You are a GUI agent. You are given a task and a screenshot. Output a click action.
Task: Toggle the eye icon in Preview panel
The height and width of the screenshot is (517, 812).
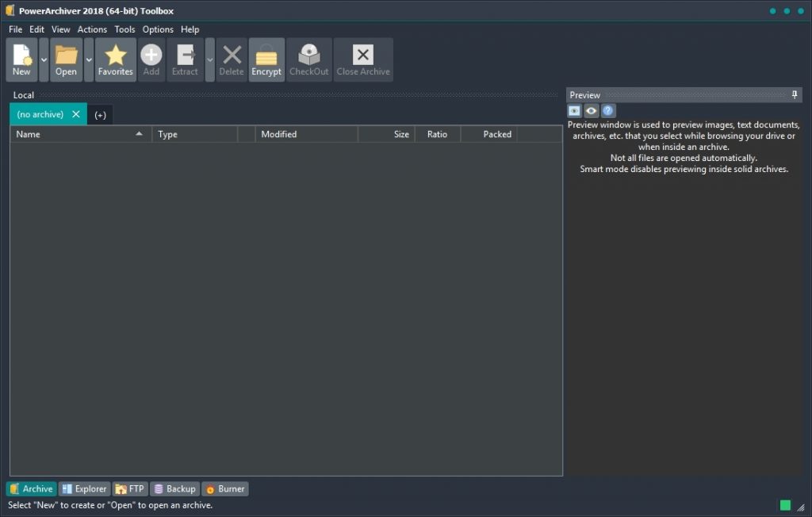pos(592,111)
